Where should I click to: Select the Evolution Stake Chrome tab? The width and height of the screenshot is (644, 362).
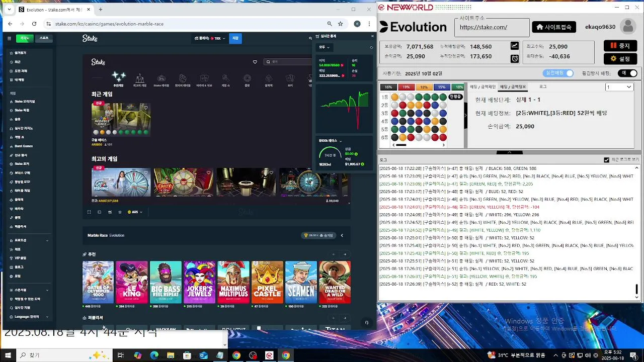(x=54, y=10)
